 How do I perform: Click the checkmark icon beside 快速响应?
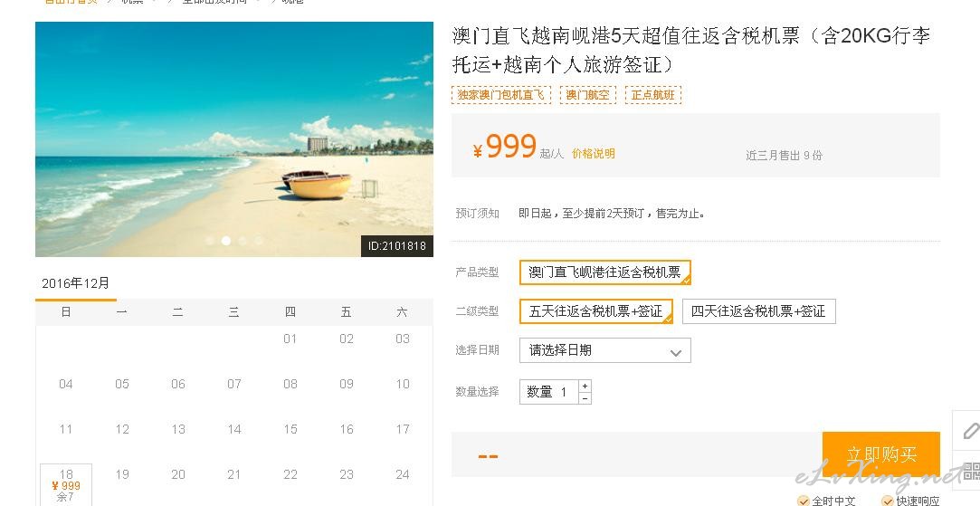tap(888, 501)
